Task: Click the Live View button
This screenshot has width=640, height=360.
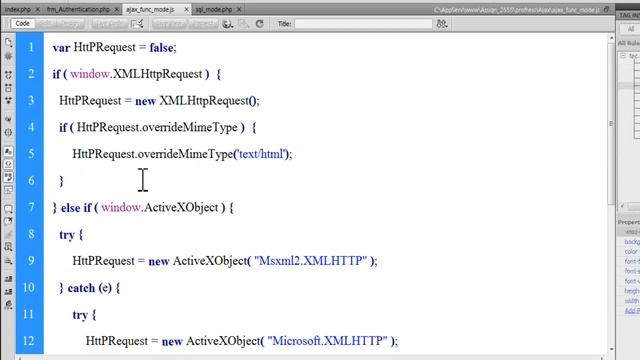Action: pyautogui.click(x=169, y=24)
